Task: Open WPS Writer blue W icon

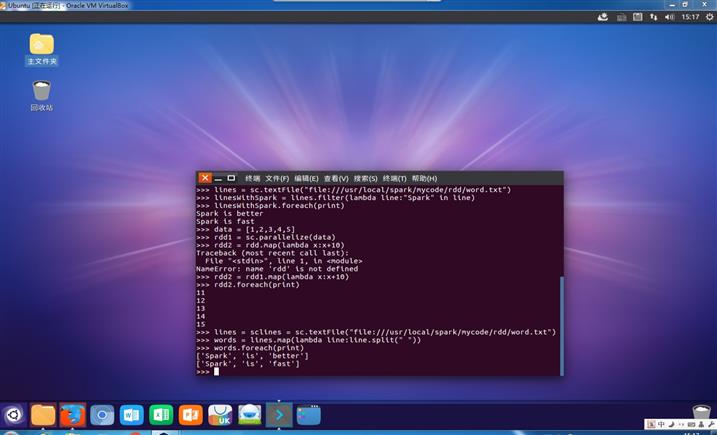Action: pyautogui.click(x=132, y=415)
